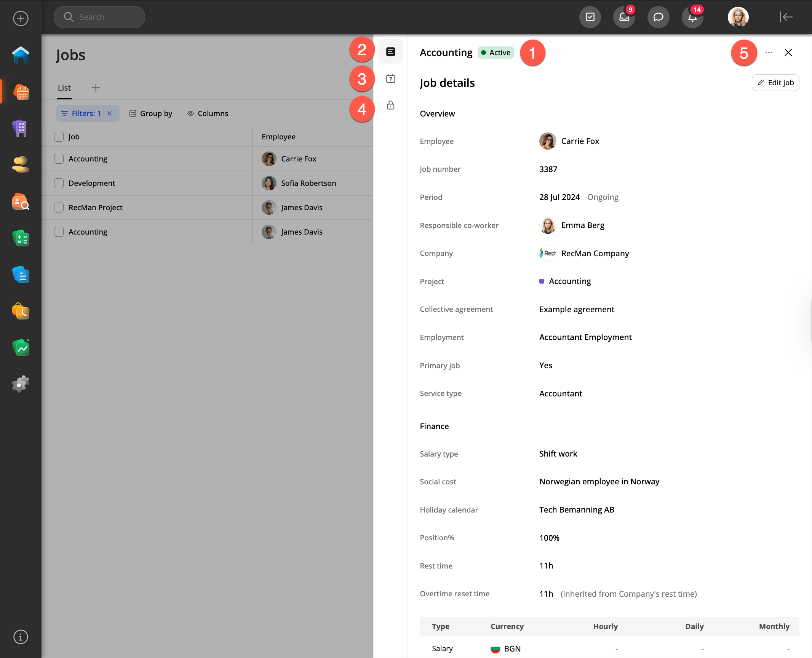Viewport: 812px width, 658px height.
Task: Tick the RecMan Project checkbox
Action: click(59, 208)
